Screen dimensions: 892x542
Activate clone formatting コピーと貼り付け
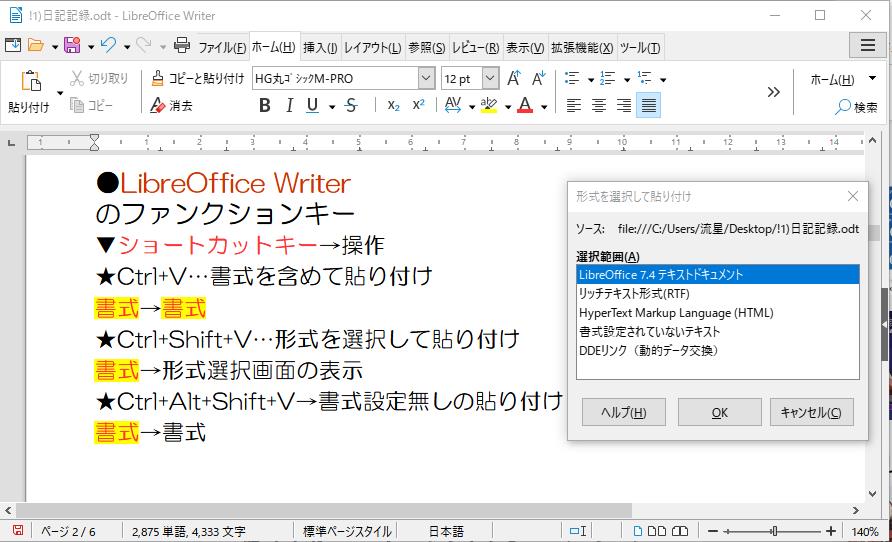(x=197, y=78)
